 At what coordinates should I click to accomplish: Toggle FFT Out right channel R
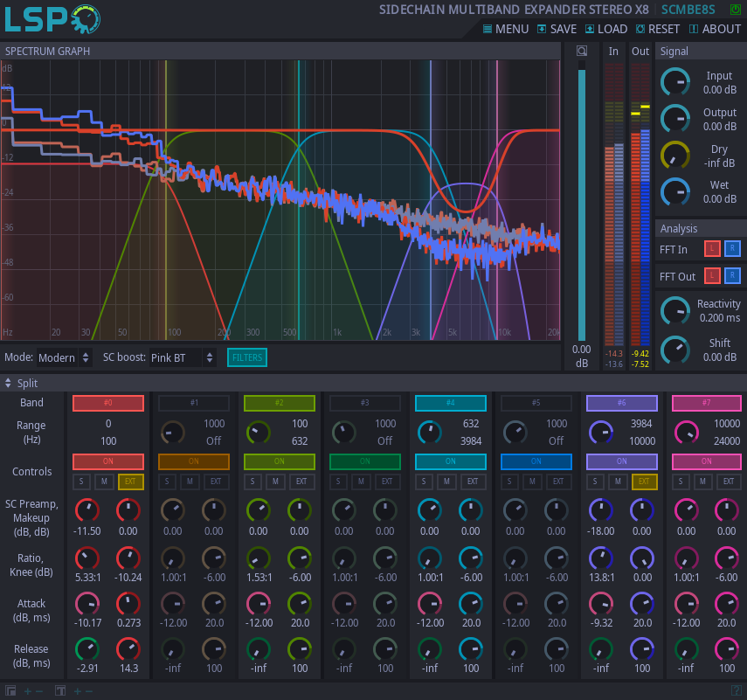732,275
